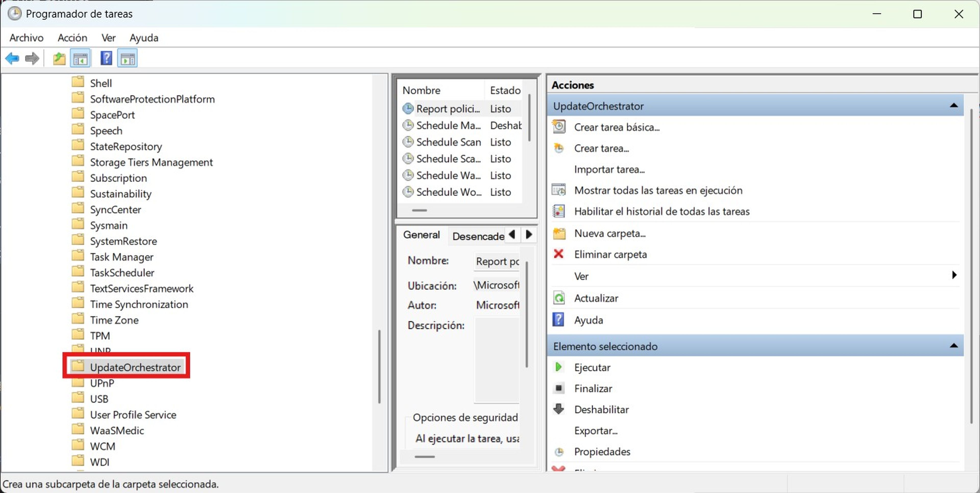The width and height of the screenshot is (980, 493).
Task: Click the Propiedades action link
Action: (602, 452)
